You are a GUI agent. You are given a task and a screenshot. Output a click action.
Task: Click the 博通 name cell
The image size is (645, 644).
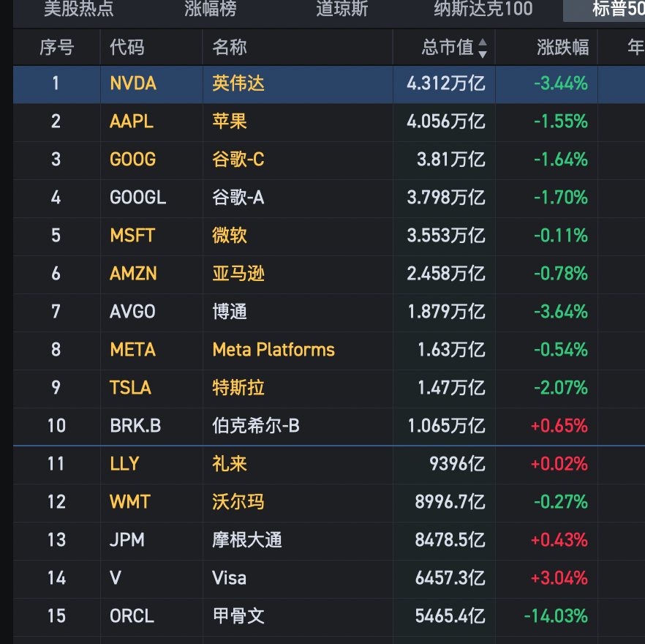(230, 312)
